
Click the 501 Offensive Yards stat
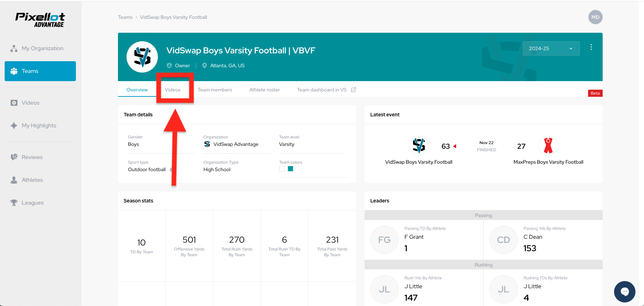coord(189,246)
